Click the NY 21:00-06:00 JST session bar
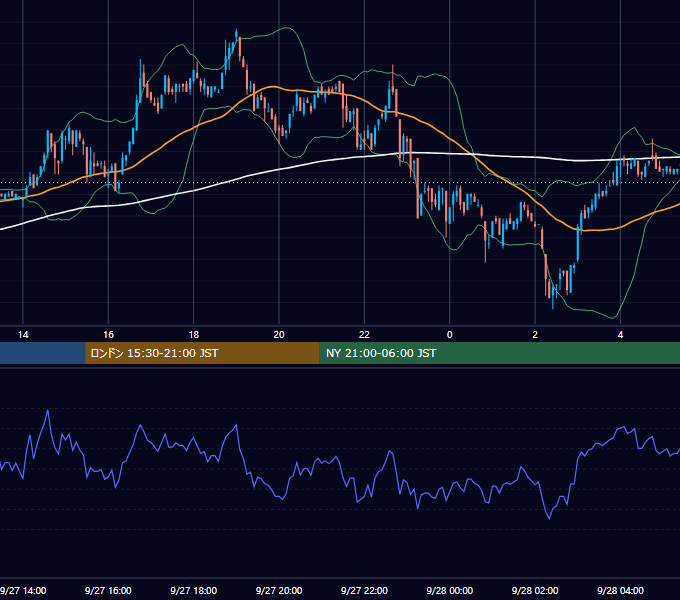680x600 pixels. (500, 353)
